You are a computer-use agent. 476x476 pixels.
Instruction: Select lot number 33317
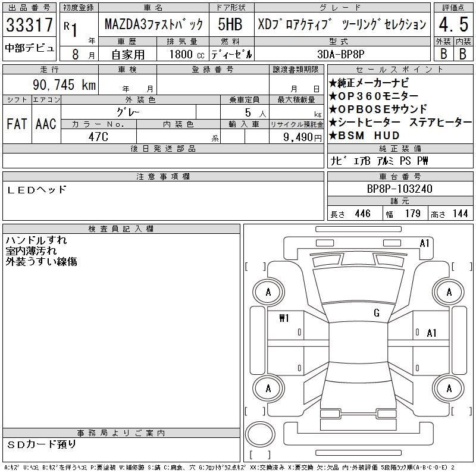[29, 24]
